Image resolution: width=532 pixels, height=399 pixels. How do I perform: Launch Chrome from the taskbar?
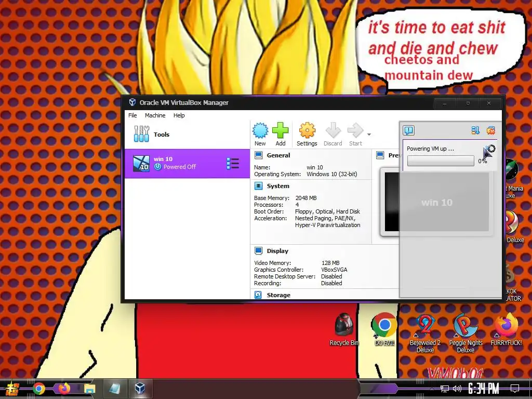[x=38, y=389]
